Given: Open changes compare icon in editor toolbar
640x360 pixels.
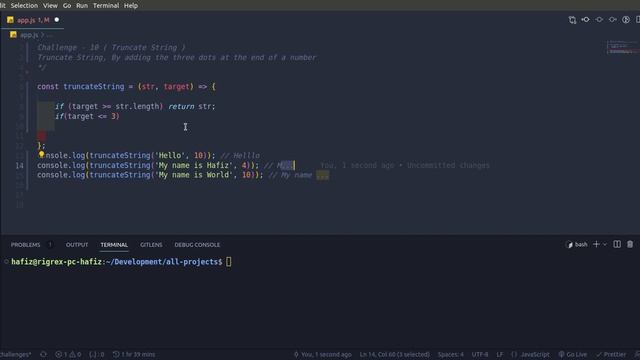Looking at the screenshot, I should (x=572, y=20).
